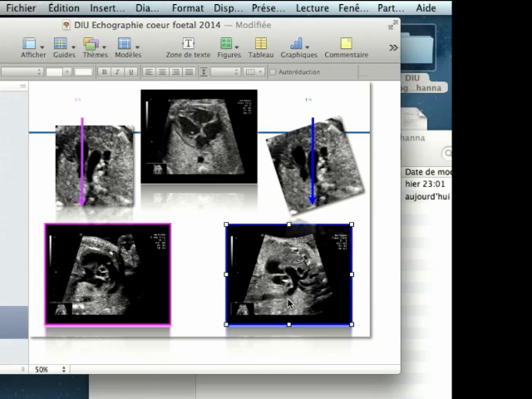Open the DIU folder on desktop
Viewport: 532px width, 399px height.
(x=418, y=48)
